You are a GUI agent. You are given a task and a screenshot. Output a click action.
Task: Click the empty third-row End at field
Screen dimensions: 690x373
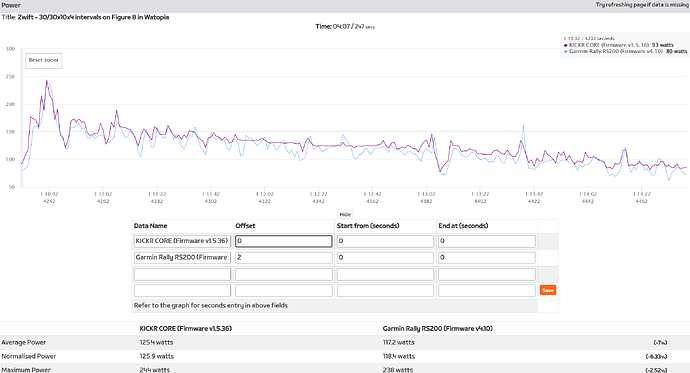pyautogui.click(x=487, y=274)
